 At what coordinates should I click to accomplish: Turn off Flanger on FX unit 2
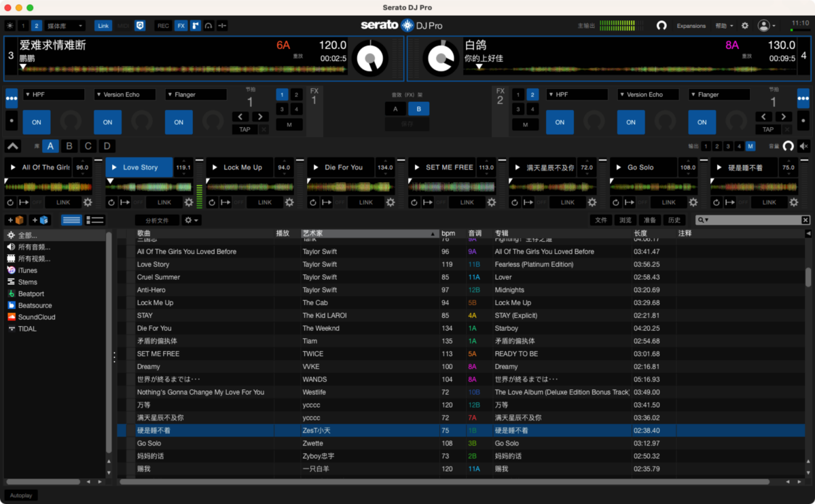(702, 122)
